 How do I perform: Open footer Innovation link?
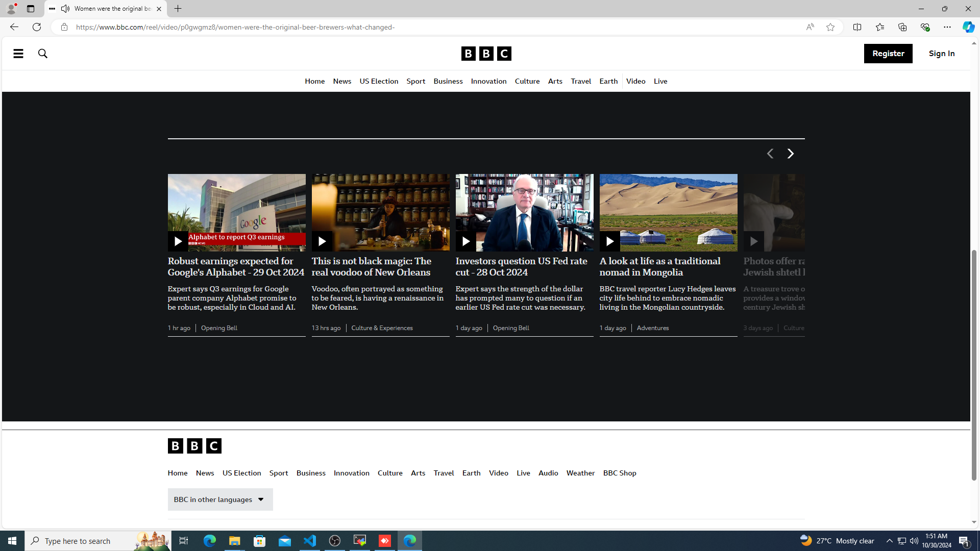pos(351,473)
